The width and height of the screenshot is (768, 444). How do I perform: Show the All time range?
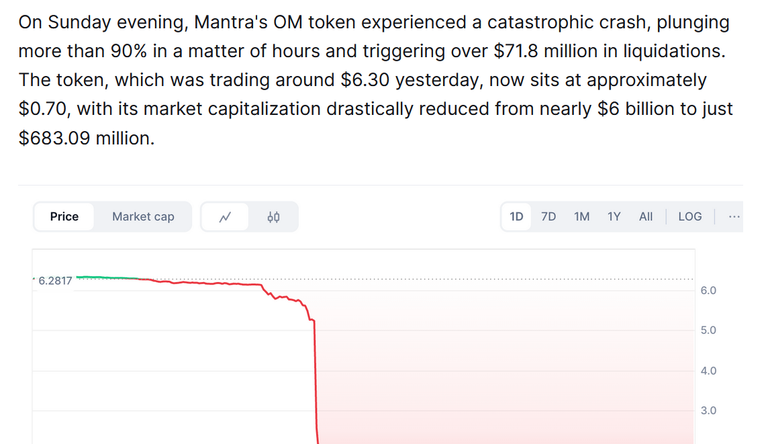pyautogui.click(x=646, y=217)
